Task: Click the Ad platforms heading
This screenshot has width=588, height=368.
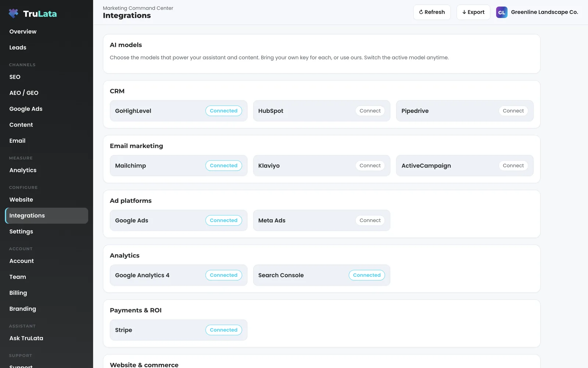Action: click(x=130, y=201)
